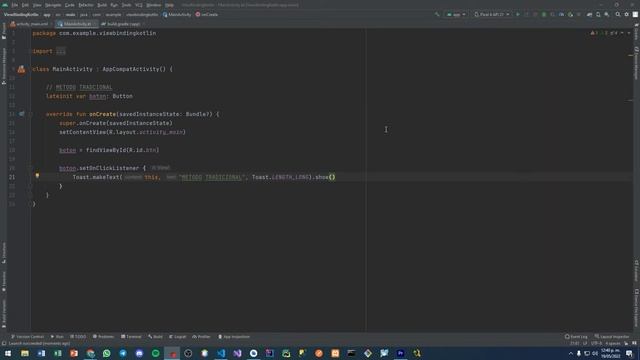Open the Version Control tool window
This screenshot has width=640, height=360.
pyautogui.click(x=27, y=337)
